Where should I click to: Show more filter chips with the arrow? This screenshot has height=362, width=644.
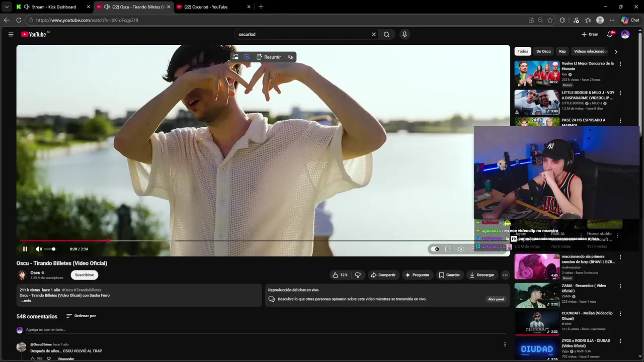(616, 51)
